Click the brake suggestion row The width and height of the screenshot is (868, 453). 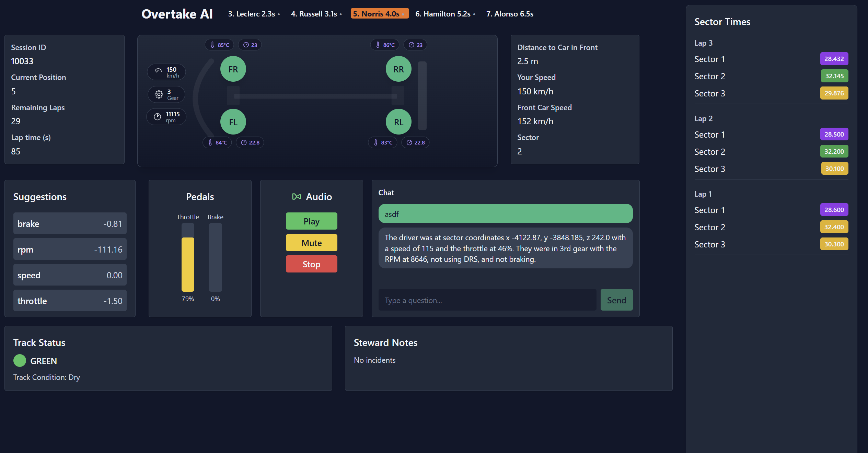pyautogui.click(x=70, y=224)
